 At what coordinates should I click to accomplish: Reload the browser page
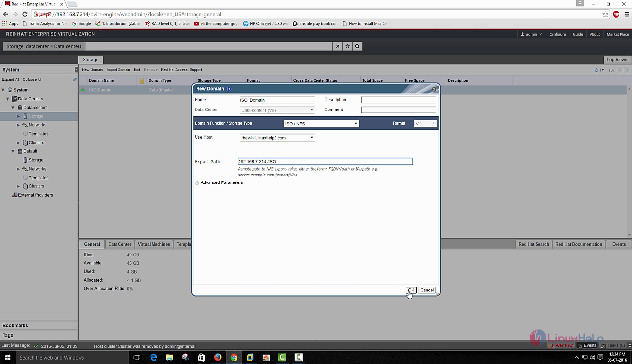pyautogui.click(x=25, y=14)
